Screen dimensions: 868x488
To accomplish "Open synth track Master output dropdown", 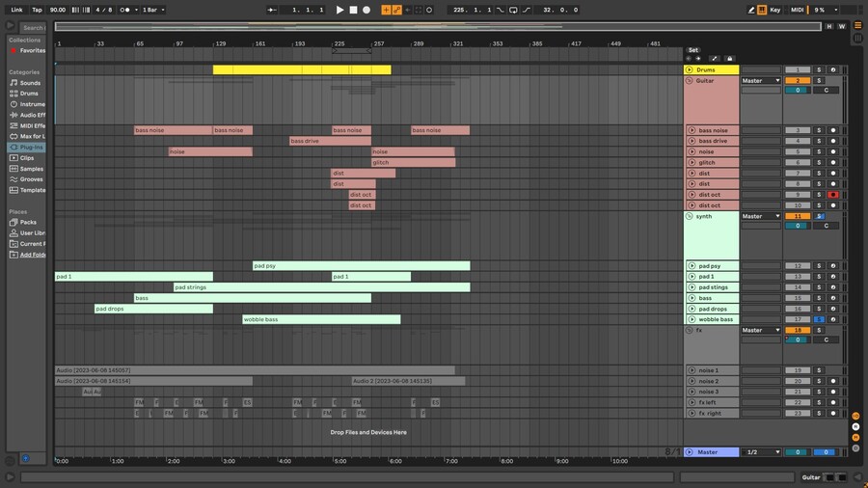I will coord(761,216).
